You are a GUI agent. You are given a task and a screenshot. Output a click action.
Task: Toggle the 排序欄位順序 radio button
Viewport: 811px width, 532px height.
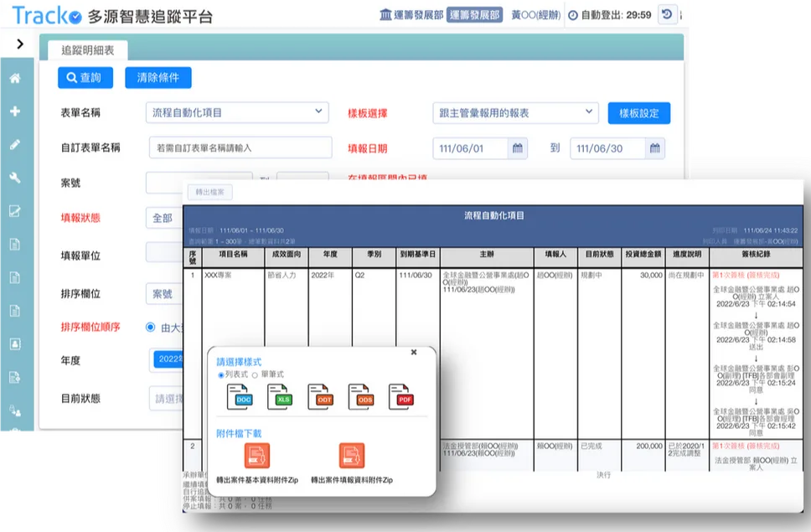(151, 328)
